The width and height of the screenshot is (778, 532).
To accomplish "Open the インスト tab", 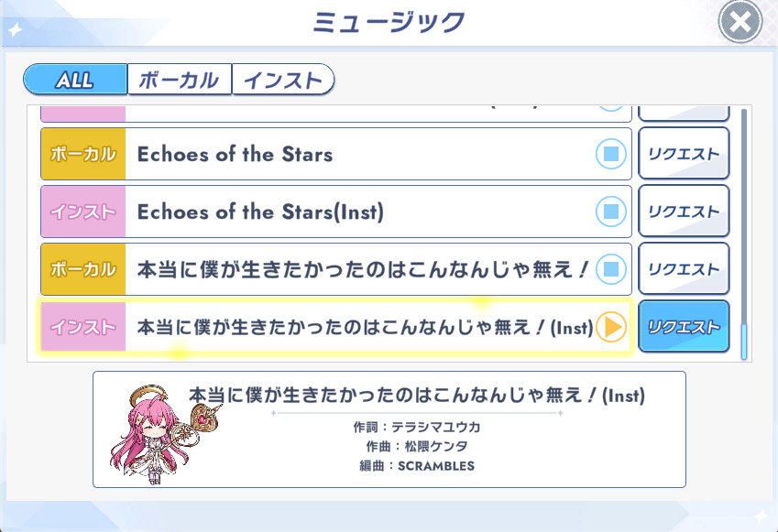I will pyautogui.click(x=282, y=80).
